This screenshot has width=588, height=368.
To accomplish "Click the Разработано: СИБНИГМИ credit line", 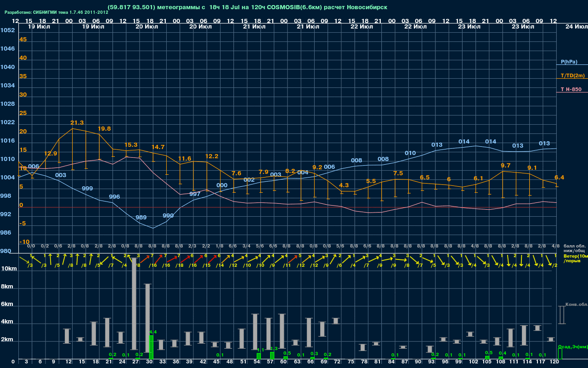I will point(57,12).
